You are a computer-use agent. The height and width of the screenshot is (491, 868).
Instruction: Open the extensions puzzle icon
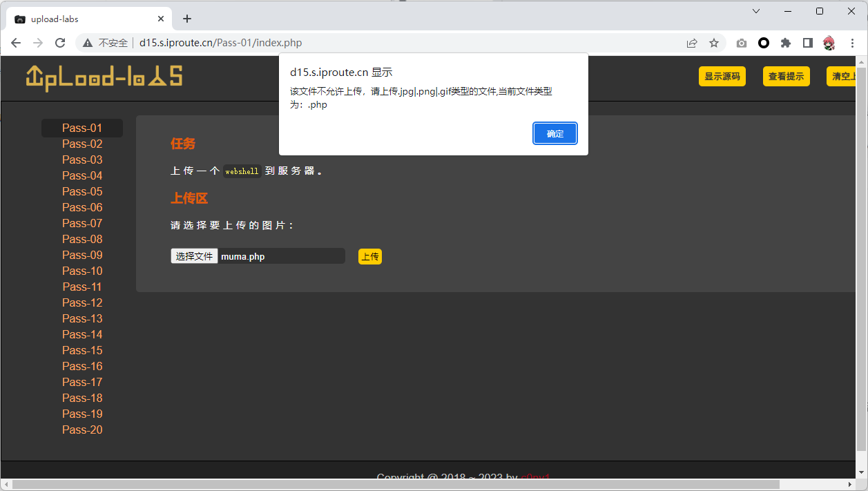[786, 43]
